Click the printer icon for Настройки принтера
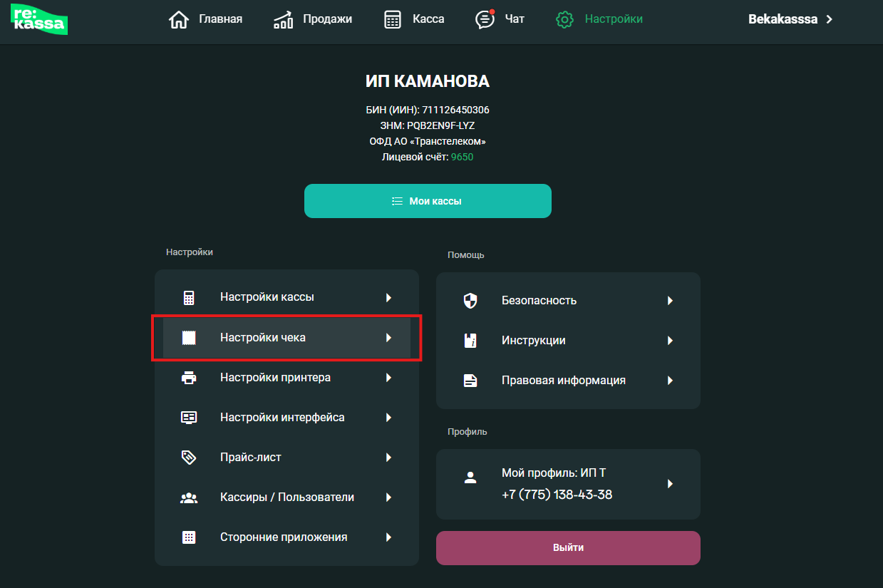 click(x=189, y=378)
